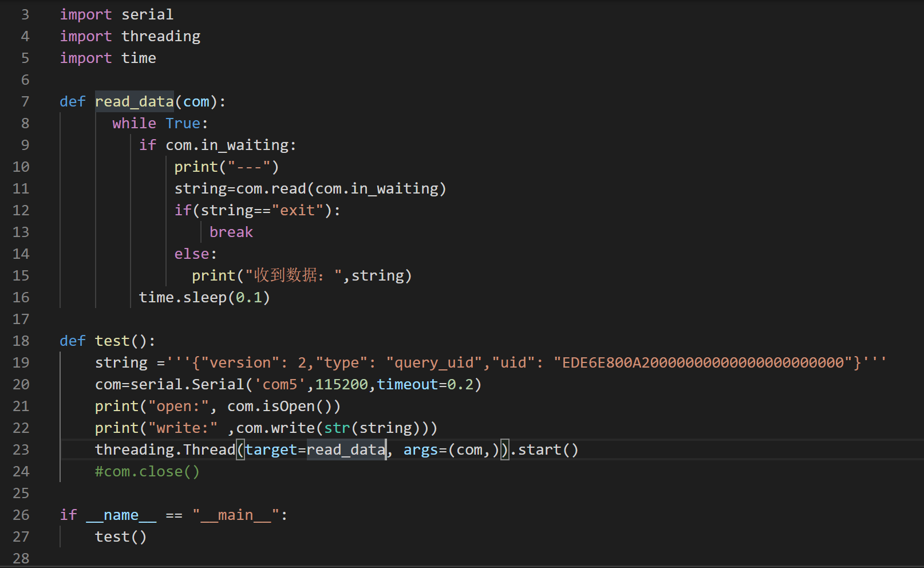Click the '#com.close()' comment
924x568 pixels.
148,471
